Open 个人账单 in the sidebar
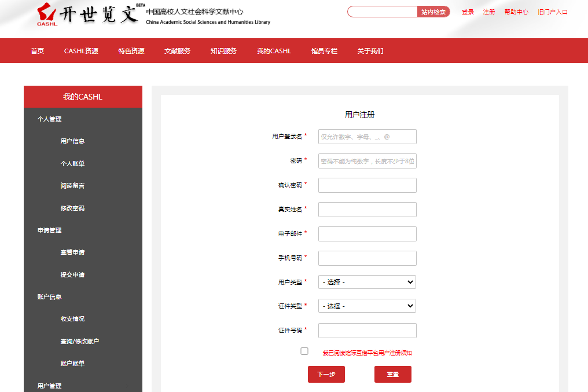 coord(72,163)
